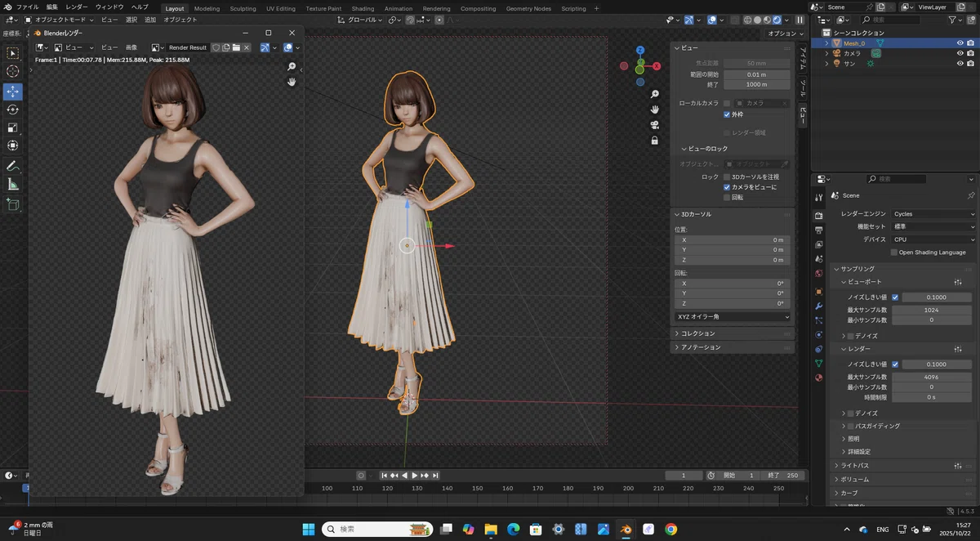The width and height of the screenshot is (980, 541).
Task: Open the Modifiers wrench tab icon
Action: 819,306
